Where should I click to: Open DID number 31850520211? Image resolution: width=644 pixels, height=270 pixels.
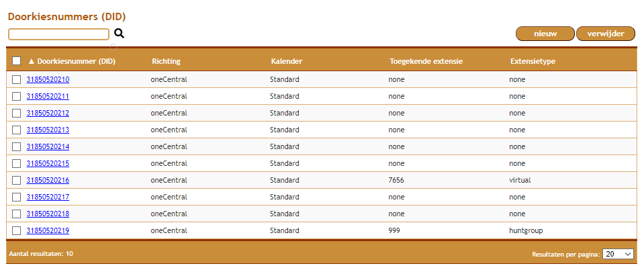click(x=48, y=96)
